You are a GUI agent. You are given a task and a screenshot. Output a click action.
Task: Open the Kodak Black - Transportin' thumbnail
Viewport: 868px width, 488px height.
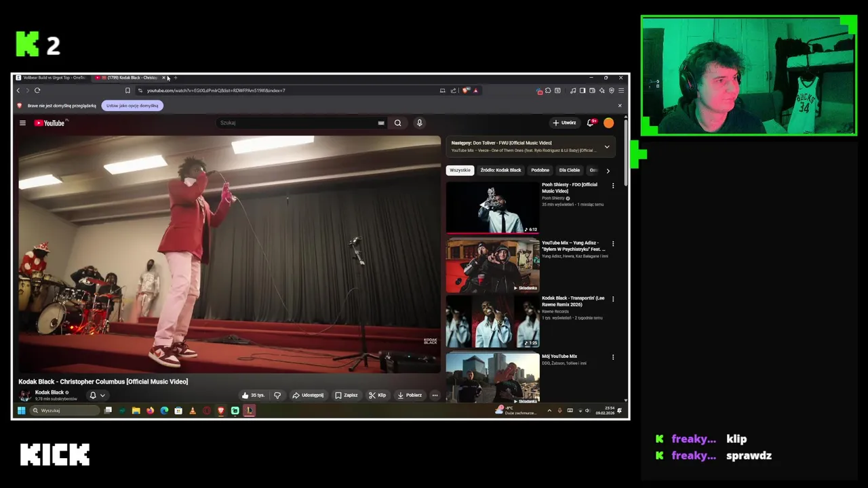[492, 321]
